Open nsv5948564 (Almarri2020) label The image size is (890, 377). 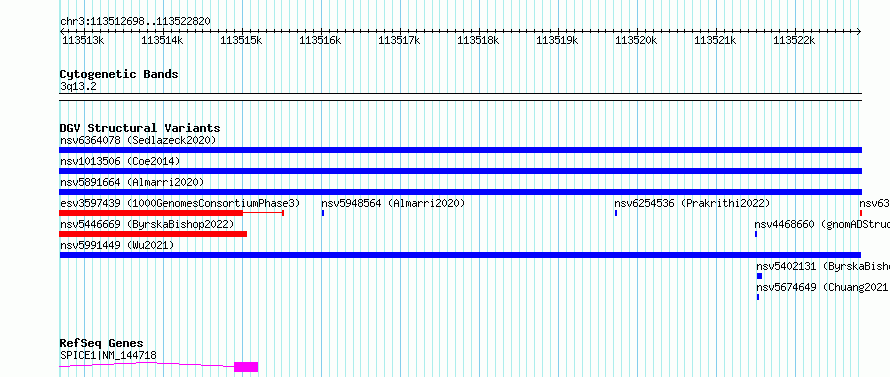pyautogui.click(x=393, y=203)
